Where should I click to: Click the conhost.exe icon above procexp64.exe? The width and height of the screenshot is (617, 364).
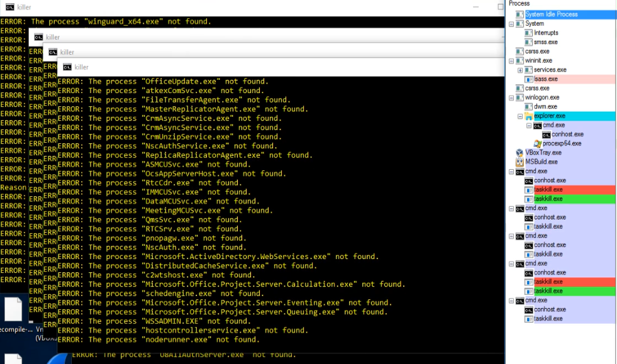pyautogui.click(x=546, y=135)
